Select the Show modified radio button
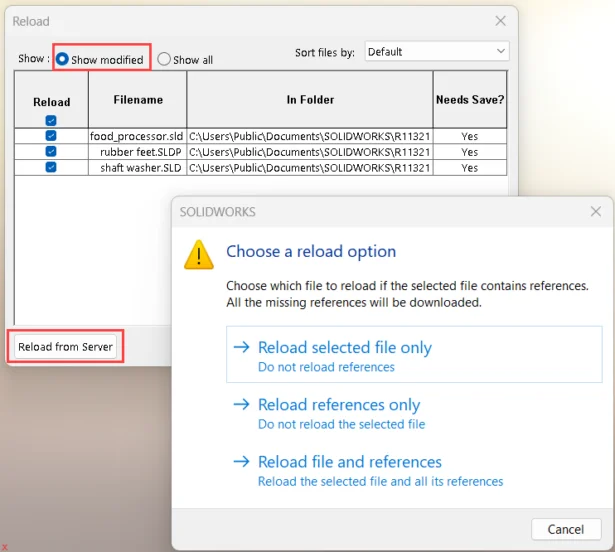The height and width of the screenshot is (552, 615). click(x=62, y=59)
